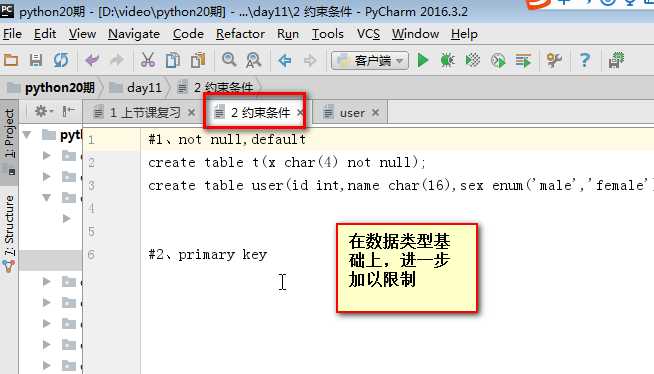654x374 pixels.
Task: Navigate back with the blue left arrow
Action: pos(285,61)
